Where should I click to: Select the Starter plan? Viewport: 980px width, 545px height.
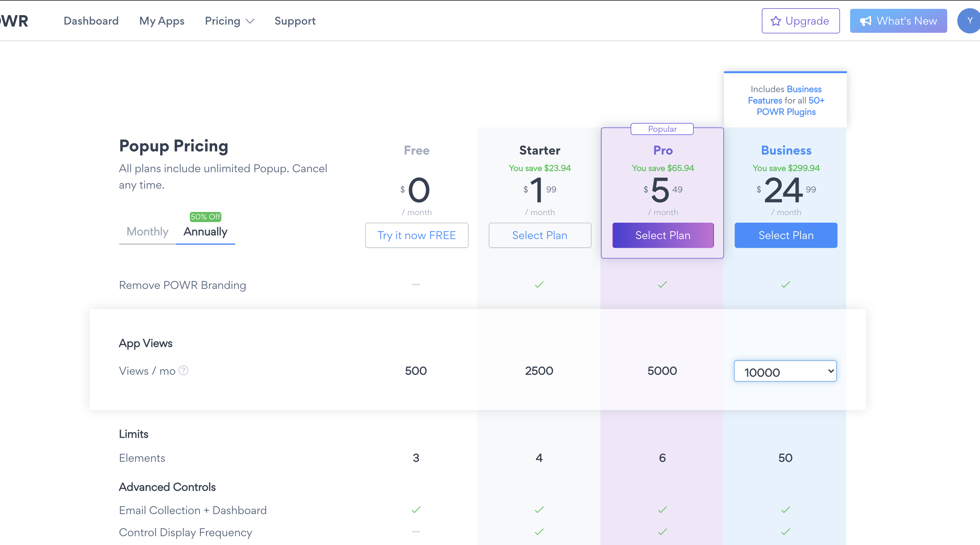[540, 235]
